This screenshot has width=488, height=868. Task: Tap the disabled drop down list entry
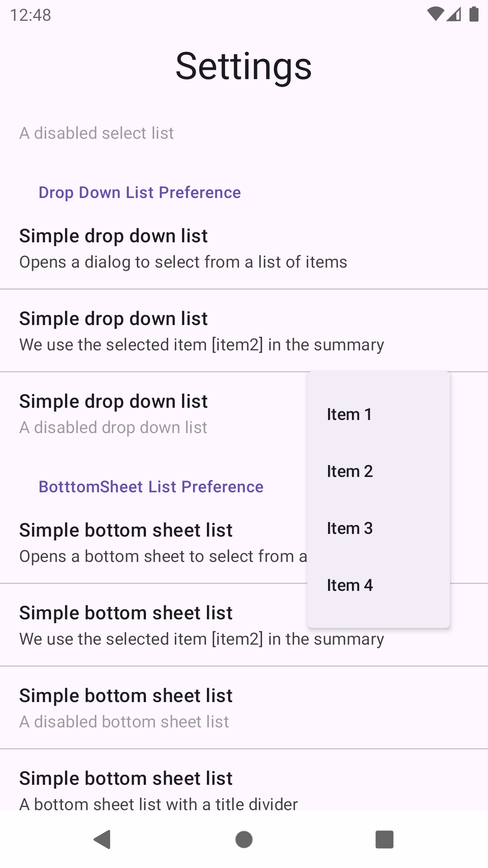pyautogui.click(x=154, y=414)
